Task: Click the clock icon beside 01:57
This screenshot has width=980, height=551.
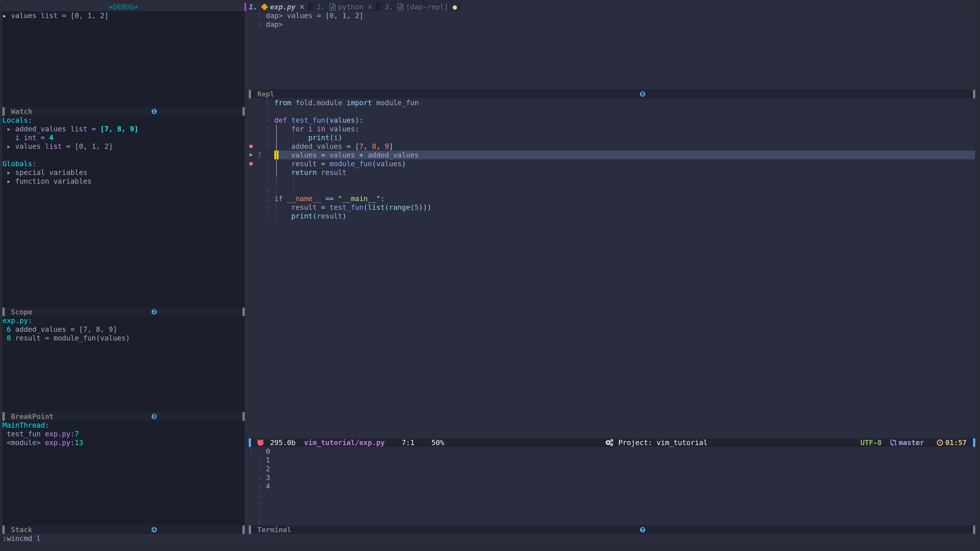Action: 940,443
